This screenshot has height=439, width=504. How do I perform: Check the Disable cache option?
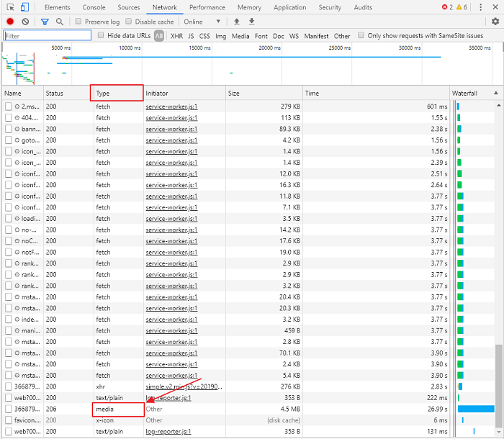coord(129,22)
